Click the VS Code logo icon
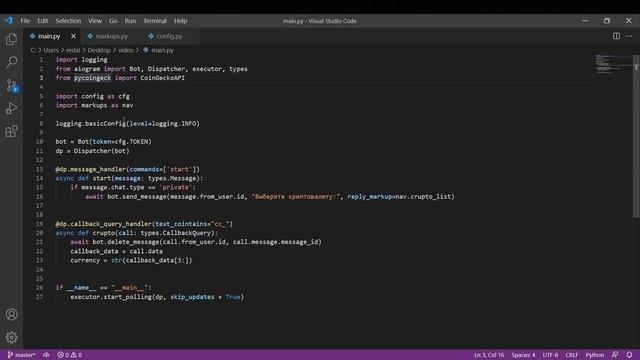The image size is (640, 360). (x=9, y=20)
